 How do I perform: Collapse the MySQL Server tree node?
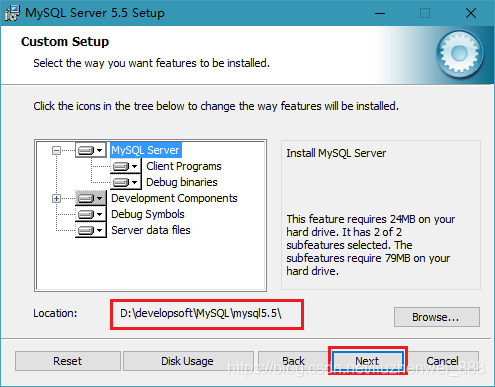56,151
